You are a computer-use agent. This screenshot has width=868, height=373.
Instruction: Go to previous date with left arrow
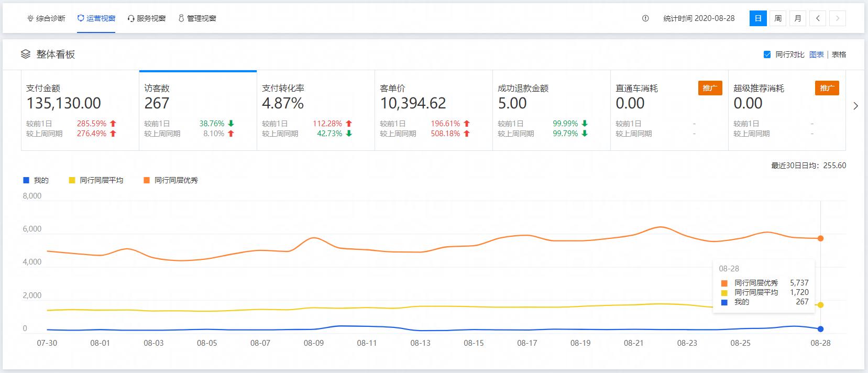tap(818, 18)
